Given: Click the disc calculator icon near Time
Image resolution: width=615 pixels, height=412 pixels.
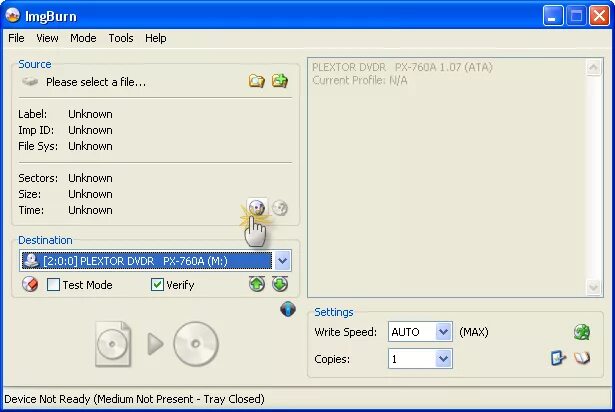Looking at the screenshot, I should pos(257,208).
